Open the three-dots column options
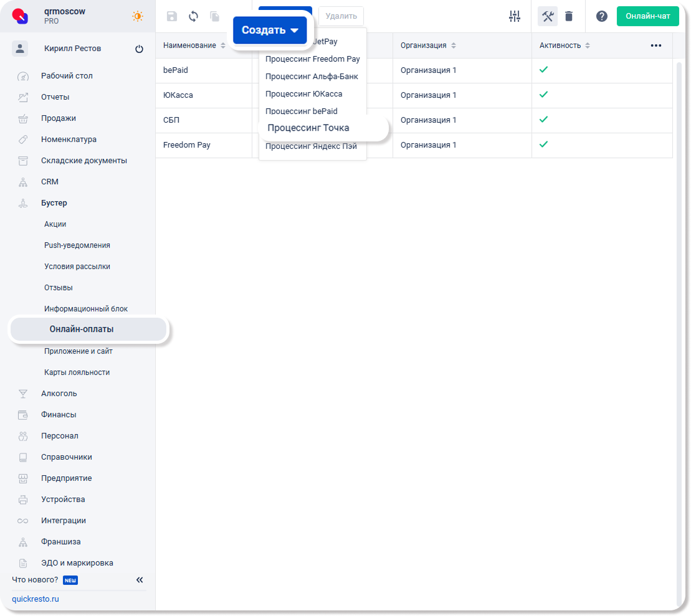This screenshot has height=616, width=691. pyautogui.click(x=655, y=45)
